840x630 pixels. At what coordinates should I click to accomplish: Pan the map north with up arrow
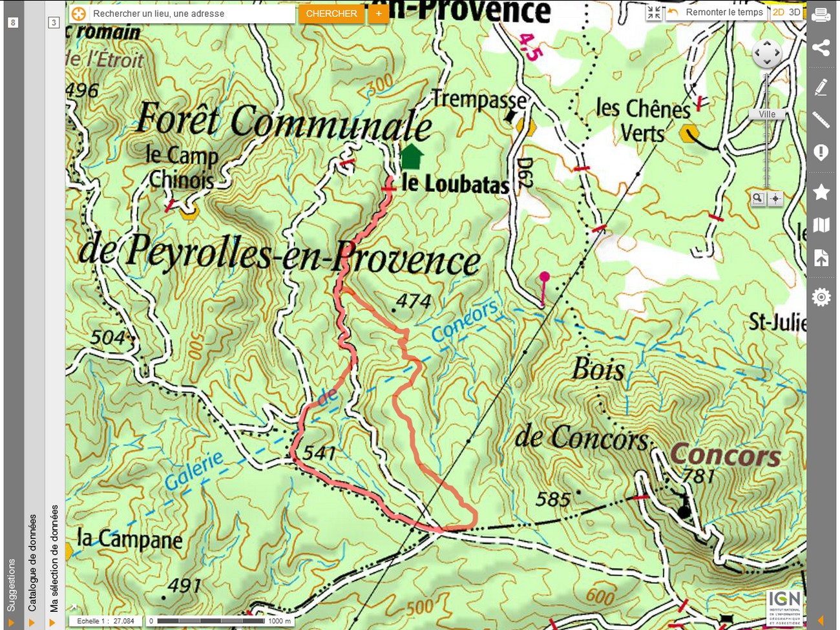767,44
